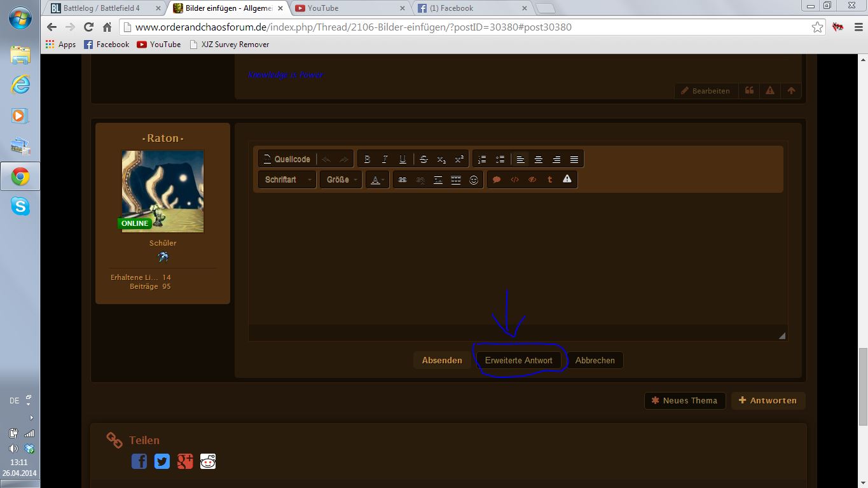
Task: Toggle italic text formatting
Action: 385,159
